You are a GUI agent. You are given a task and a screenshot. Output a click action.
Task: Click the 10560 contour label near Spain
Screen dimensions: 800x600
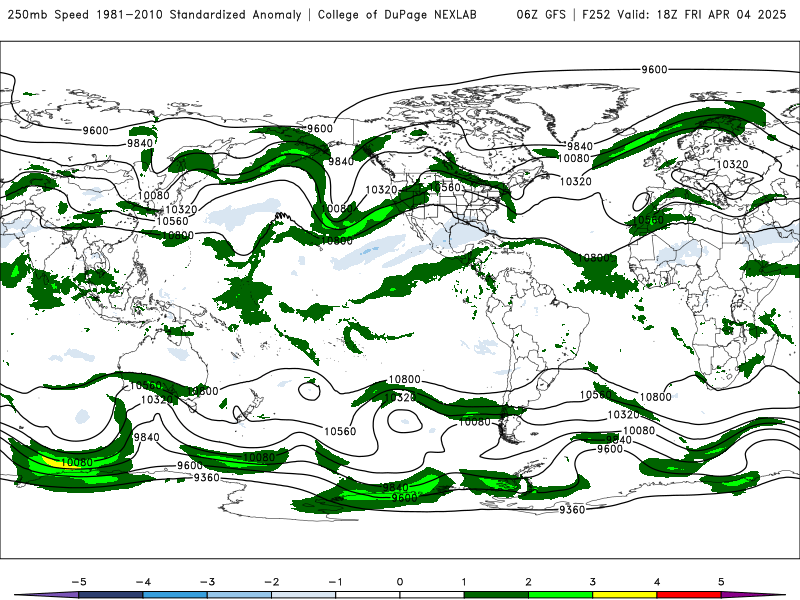pyautogui.click(x=648, y=220)
